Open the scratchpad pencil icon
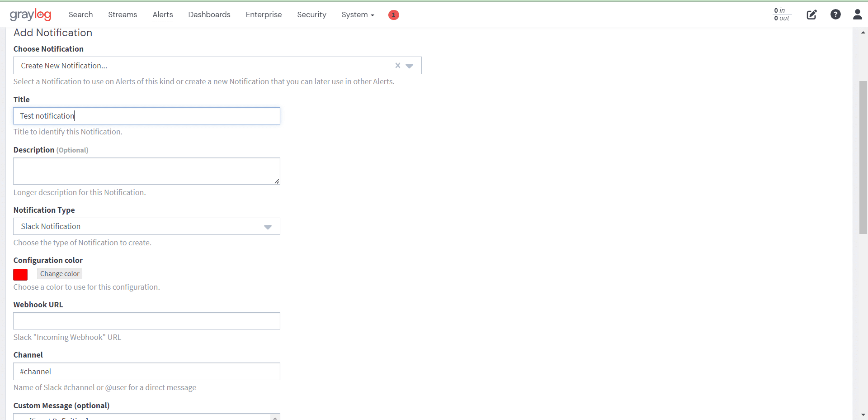 pyautogui.click(x=811, y=14)
